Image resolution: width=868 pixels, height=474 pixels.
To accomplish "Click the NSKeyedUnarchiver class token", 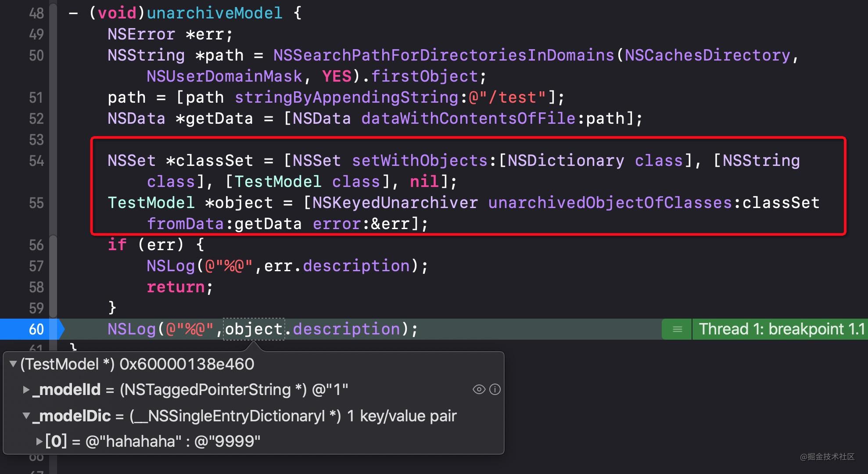I will (x=395, y=203).
